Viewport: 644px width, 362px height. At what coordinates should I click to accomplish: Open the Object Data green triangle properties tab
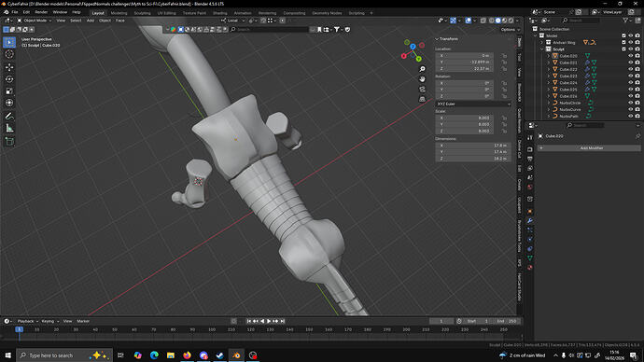pos(530,258)
